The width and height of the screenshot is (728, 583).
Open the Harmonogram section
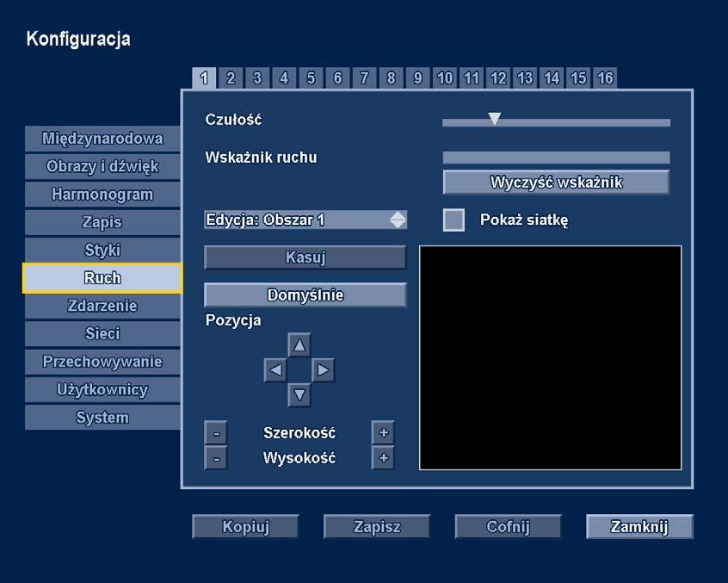pyautogui.click(x=102, y=194)
